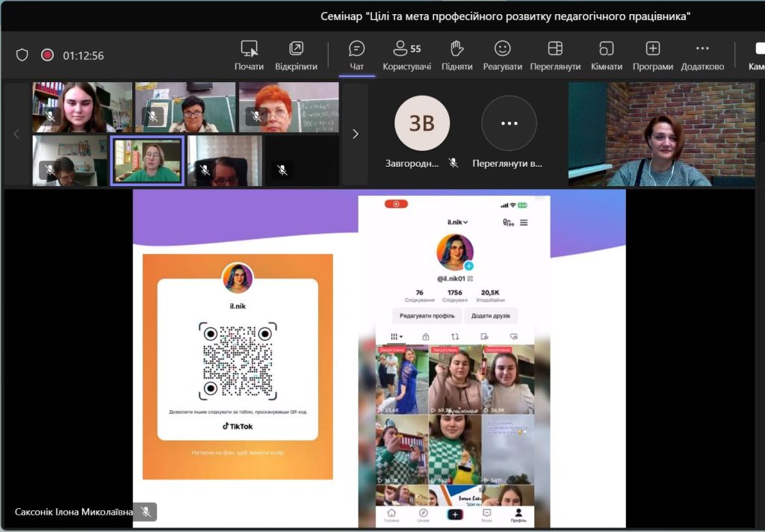Image resolution: width=765 pixels, height=532 pixels.
Task: Go to next page of participant videos
Action: click(355, 134)
